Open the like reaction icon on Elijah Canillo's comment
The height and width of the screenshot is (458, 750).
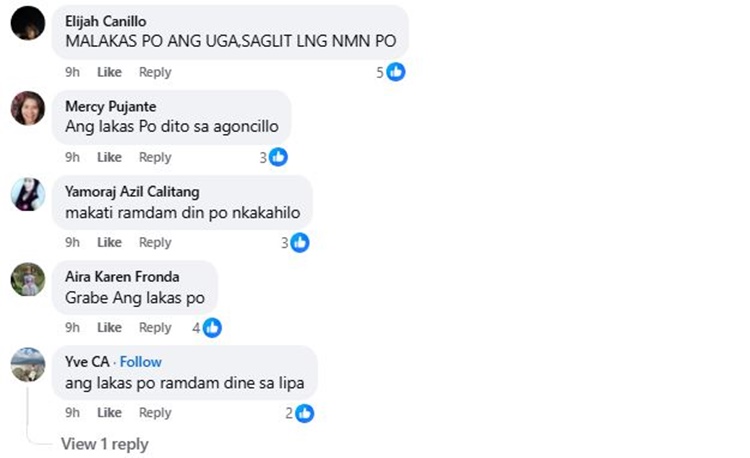pos(396,72)
